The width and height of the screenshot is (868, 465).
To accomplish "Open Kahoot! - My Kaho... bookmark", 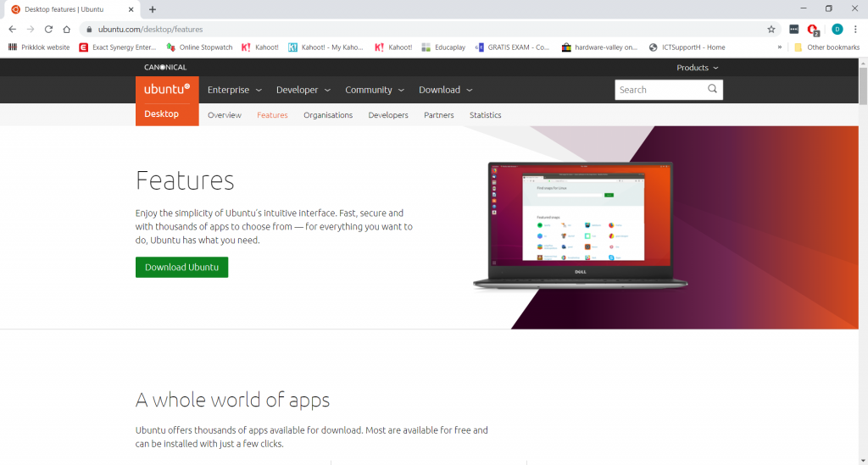I will pos(325,47).
